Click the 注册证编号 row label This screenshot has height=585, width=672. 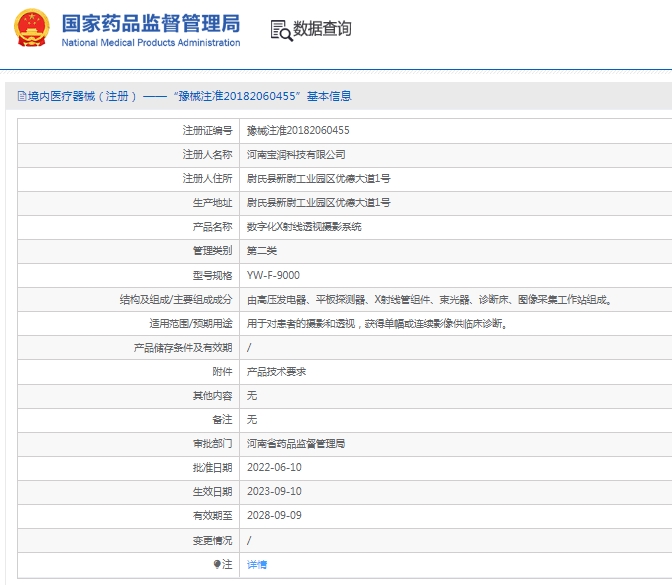tap(207, 130)
